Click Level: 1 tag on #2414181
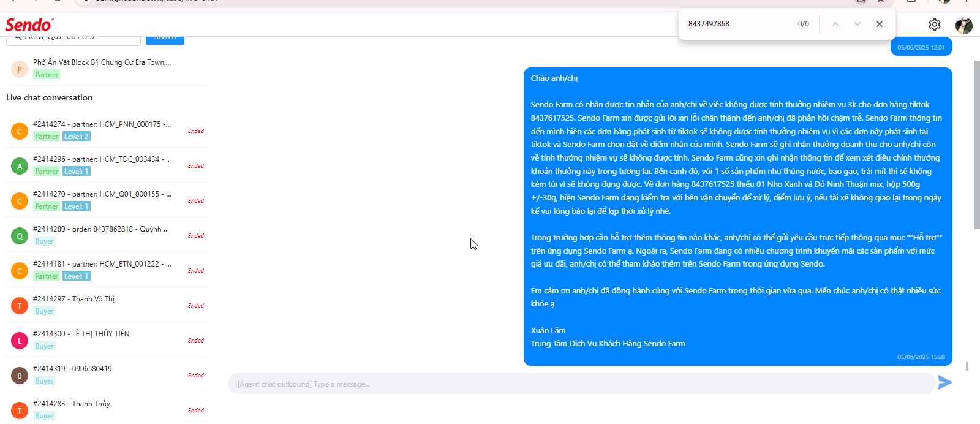Screen dimensions: 980x424 [x=77, y=276]
